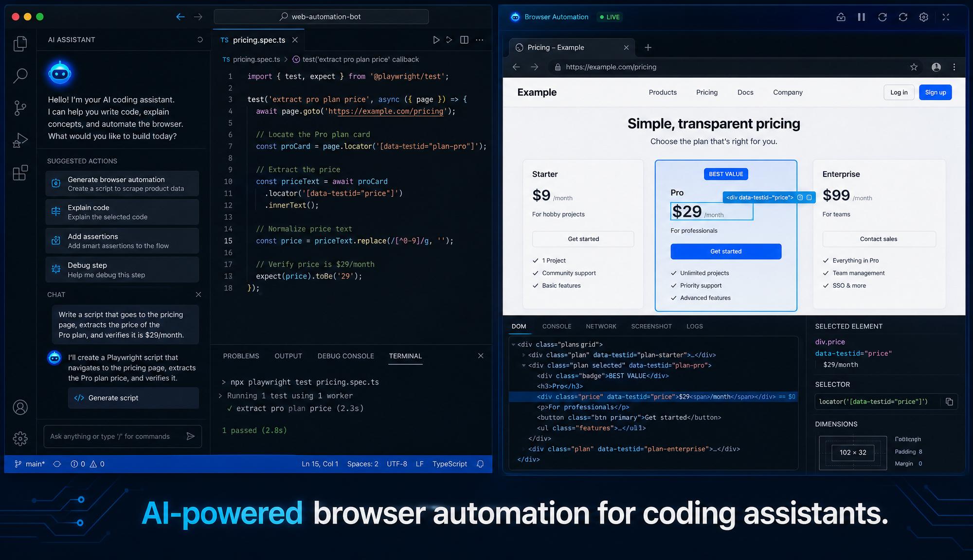
Task: Click the export icon in Browser Automation header
Action: (841, 17)
